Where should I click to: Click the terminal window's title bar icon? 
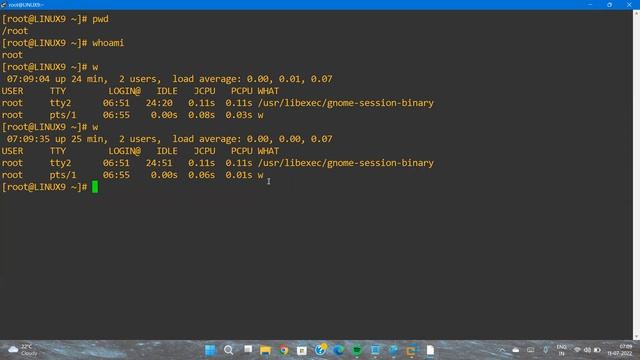coord(4,4)
